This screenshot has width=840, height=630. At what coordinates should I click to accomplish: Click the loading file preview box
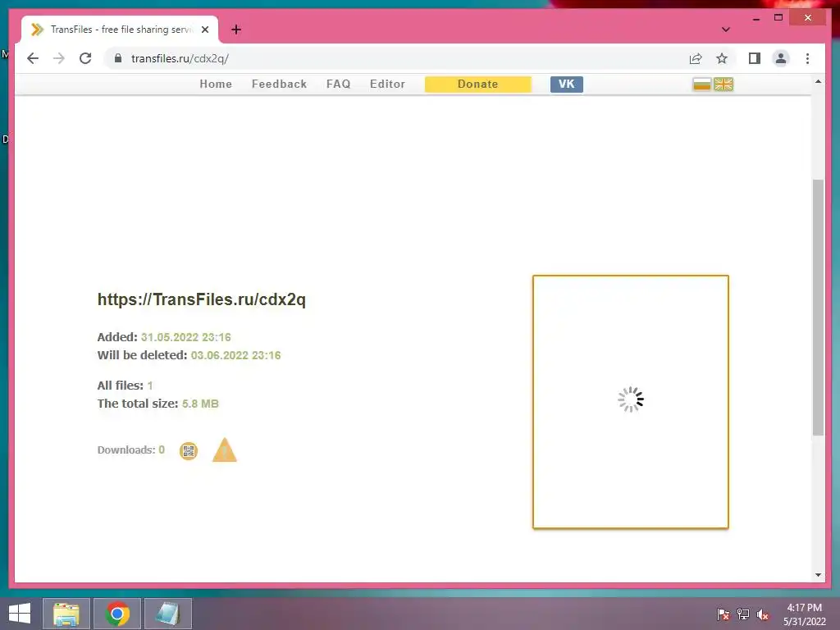pos(631,402)
